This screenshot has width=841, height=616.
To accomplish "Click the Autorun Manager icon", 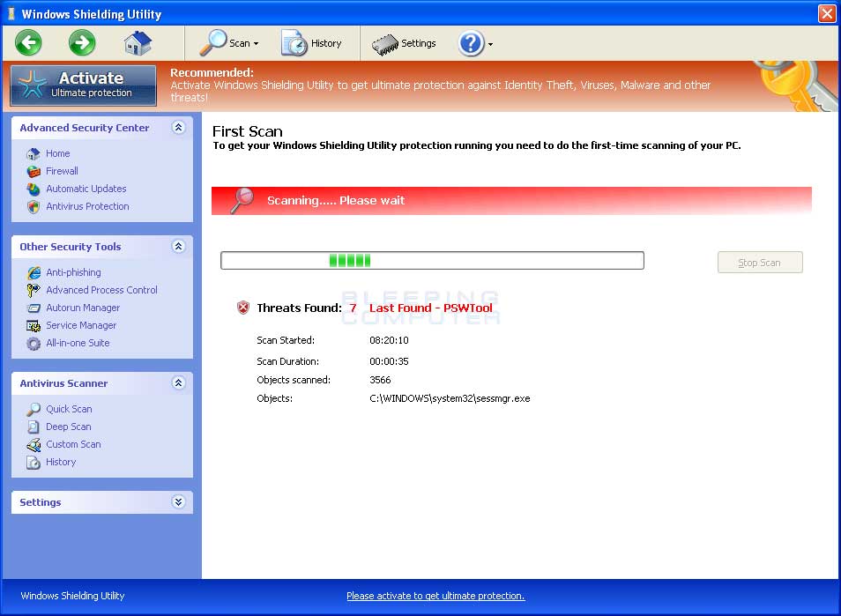I will point(33,308).
